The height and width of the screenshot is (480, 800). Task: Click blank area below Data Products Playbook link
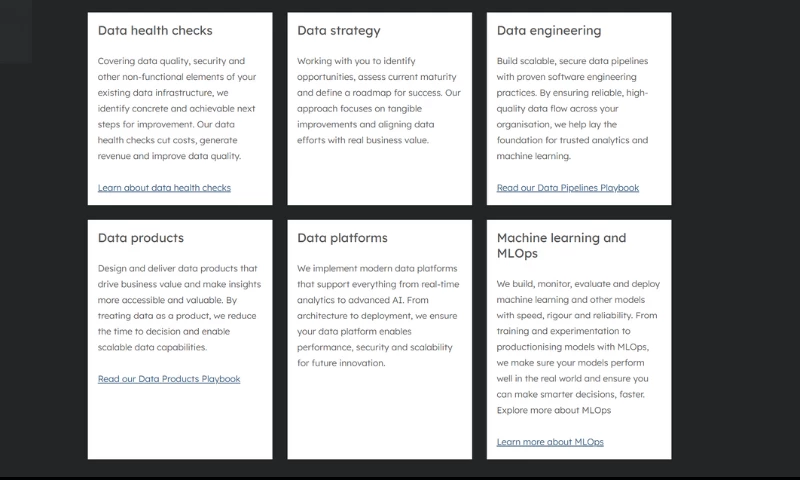[180, 421]
